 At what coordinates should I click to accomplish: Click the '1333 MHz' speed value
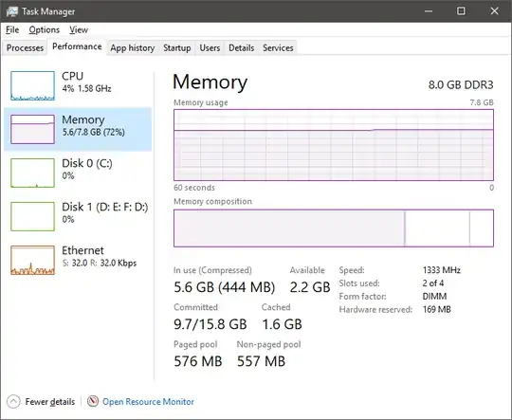(442, 270)
